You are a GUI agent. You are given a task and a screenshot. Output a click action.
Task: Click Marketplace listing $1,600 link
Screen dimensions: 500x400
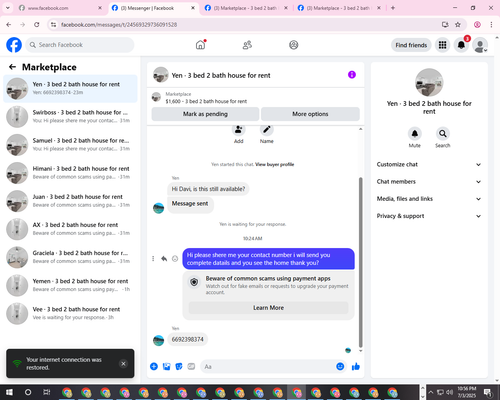point(206,101)
